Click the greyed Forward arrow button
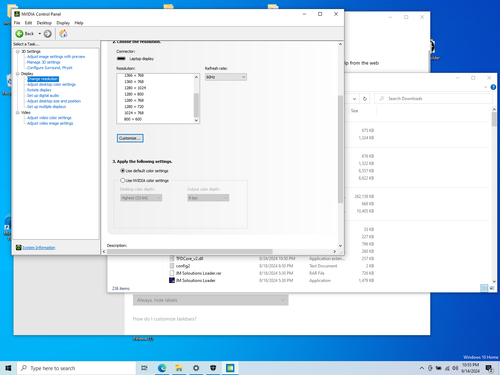Image resolution: width=500 pixels, height=375 pixels. coord(48,34)
